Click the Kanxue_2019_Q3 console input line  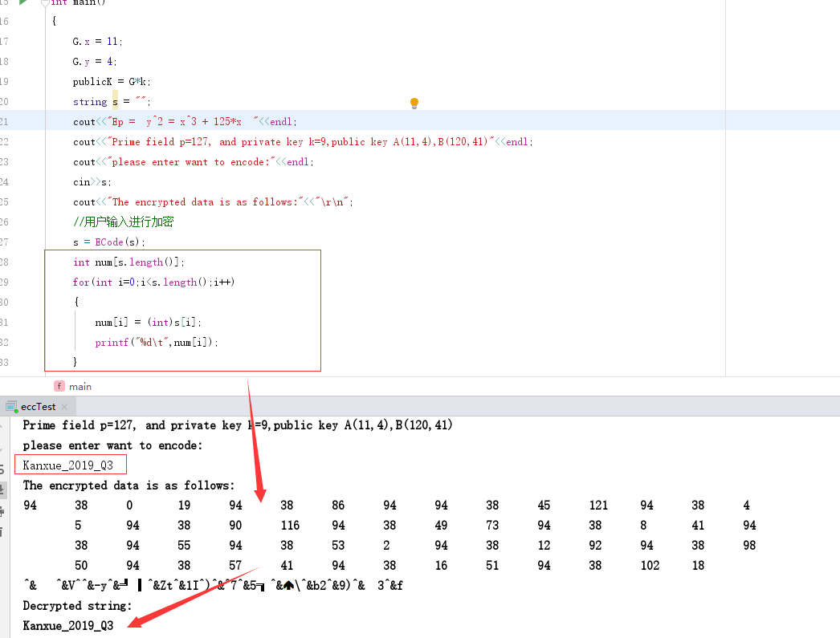70,465
